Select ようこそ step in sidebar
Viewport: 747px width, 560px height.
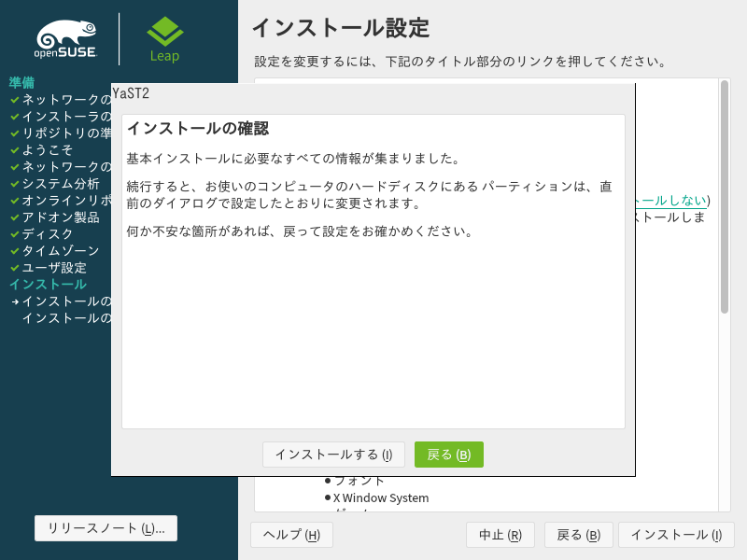tap(48, 150)
